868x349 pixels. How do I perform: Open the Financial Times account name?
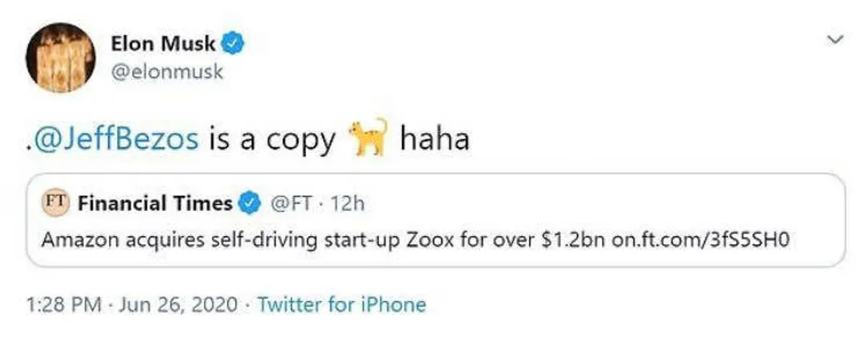[155, 203]
